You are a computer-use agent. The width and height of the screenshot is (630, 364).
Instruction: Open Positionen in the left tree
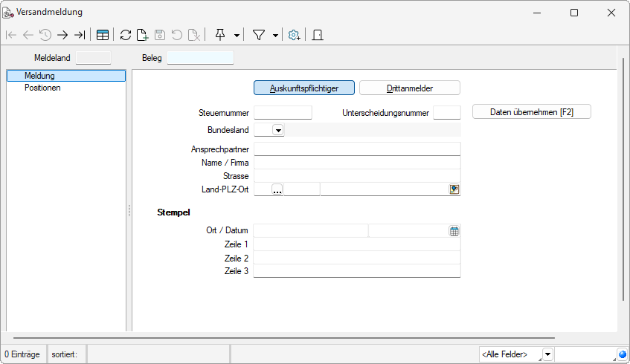tap(42, 88)
